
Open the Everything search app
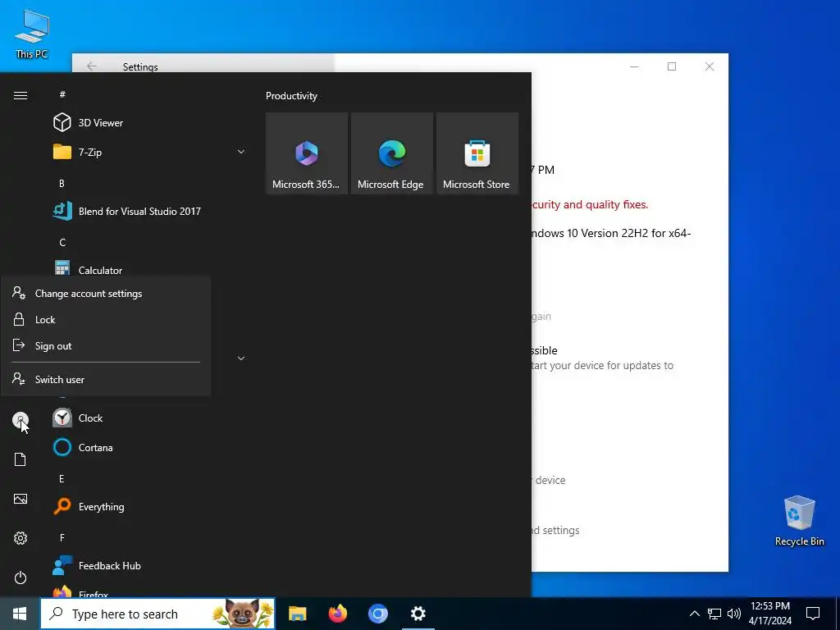89,506
